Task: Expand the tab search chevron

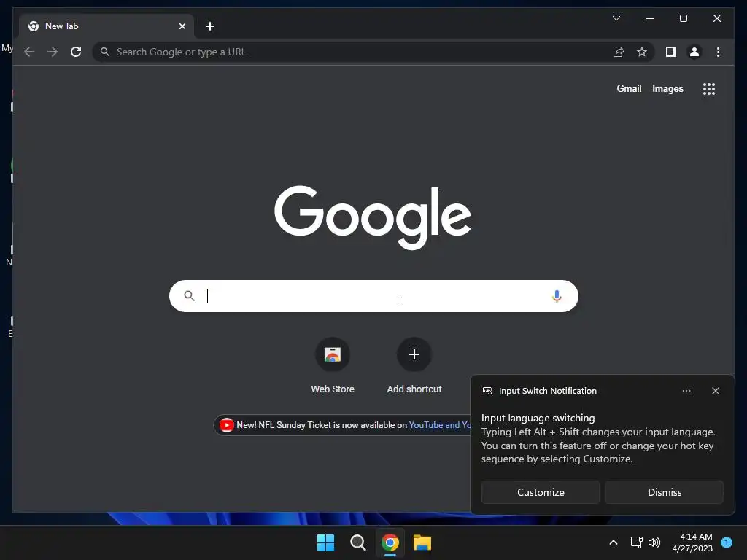Action: tap(616, 18)
